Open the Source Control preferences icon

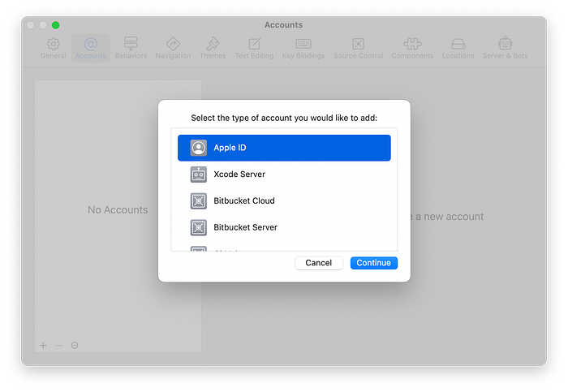pos(359,44)
